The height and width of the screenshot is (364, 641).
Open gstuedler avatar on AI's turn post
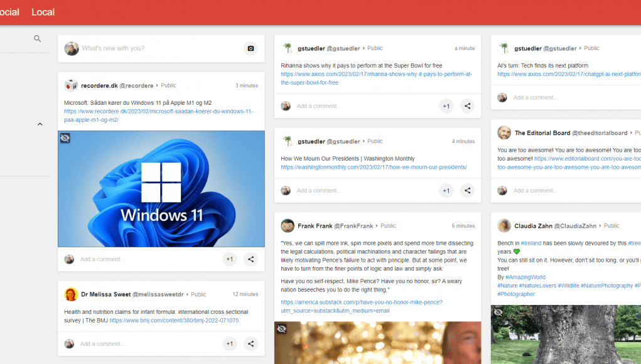point(504,48)
